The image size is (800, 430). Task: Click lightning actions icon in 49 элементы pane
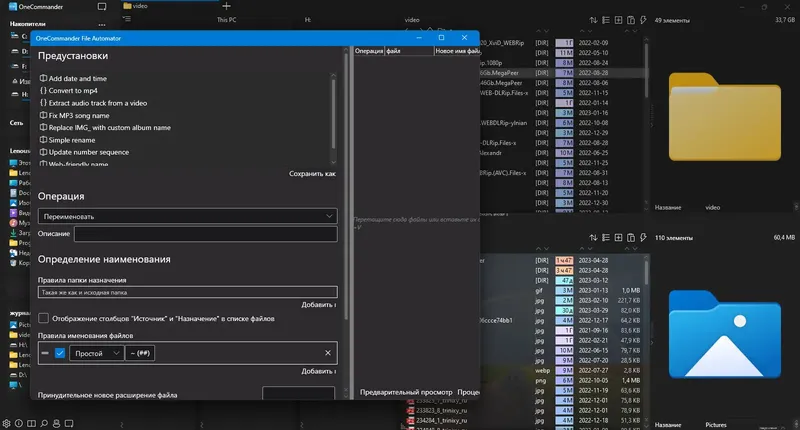click(643, 20)
